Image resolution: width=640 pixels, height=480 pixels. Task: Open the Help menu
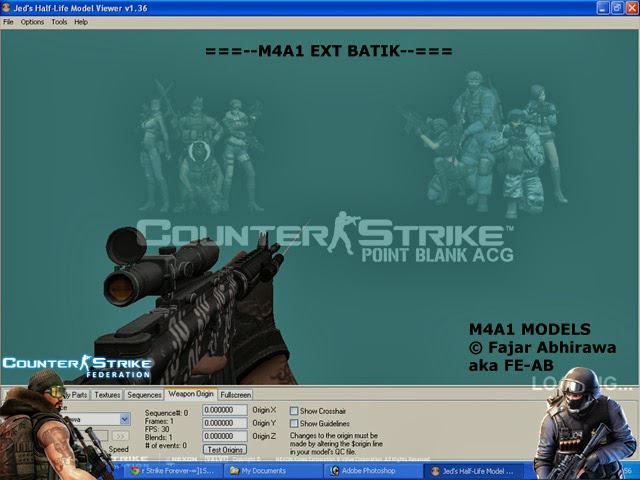point(81,22)
